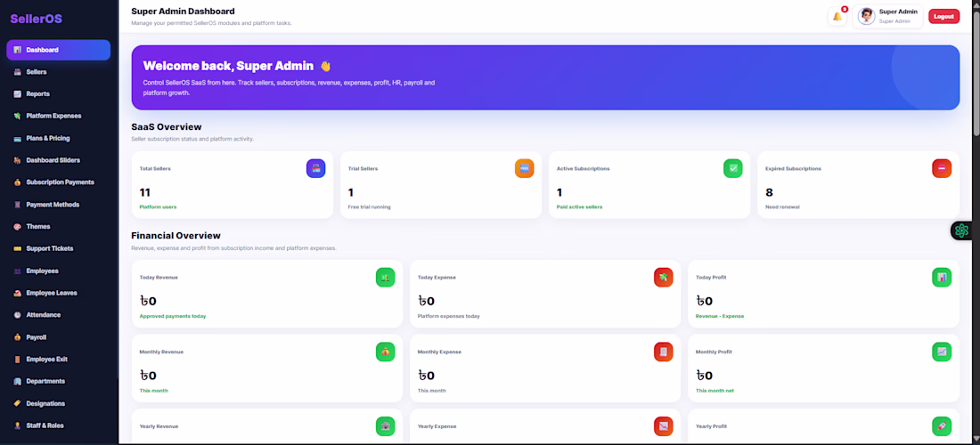Click the Super Admin avatar picture
The width and height of the screenshot is (980, 445).
tap(866, 16)
